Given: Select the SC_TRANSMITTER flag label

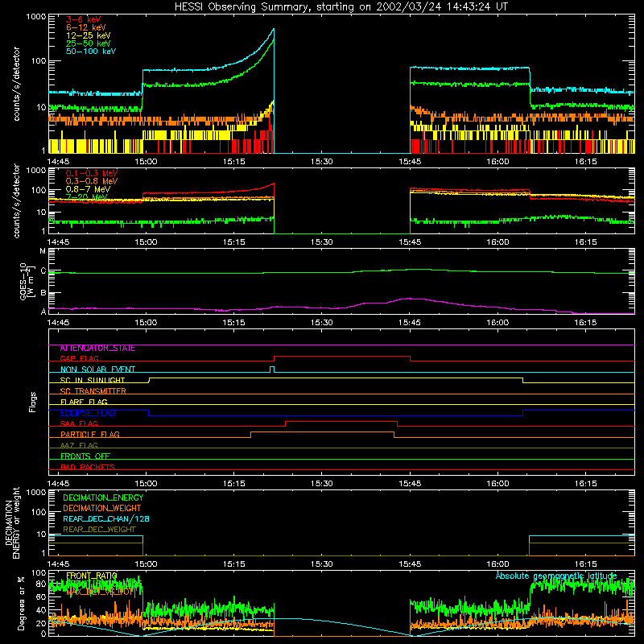Looking at the screenshot, I should pyautogui.click(x=93, y=391).
